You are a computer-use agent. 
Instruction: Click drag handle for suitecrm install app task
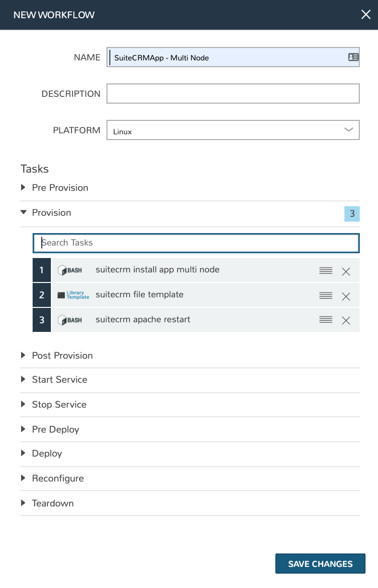click(x=326, y=271)
